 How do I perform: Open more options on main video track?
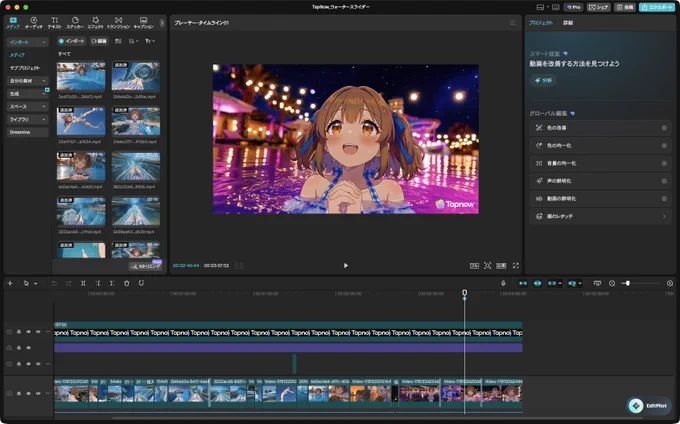(x=48, y=394)
